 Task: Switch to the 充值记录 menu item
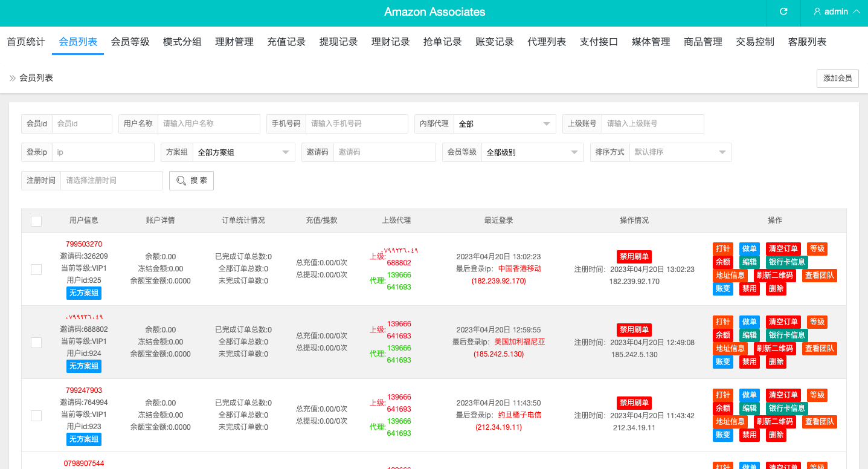286,42
